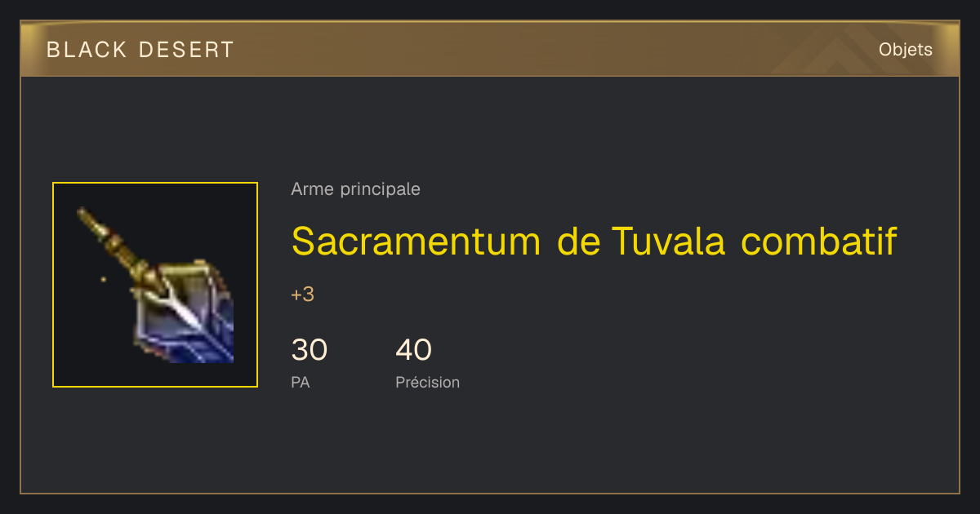Click the Précision stat label
This screenshot has height=514, width=980.
428,383
